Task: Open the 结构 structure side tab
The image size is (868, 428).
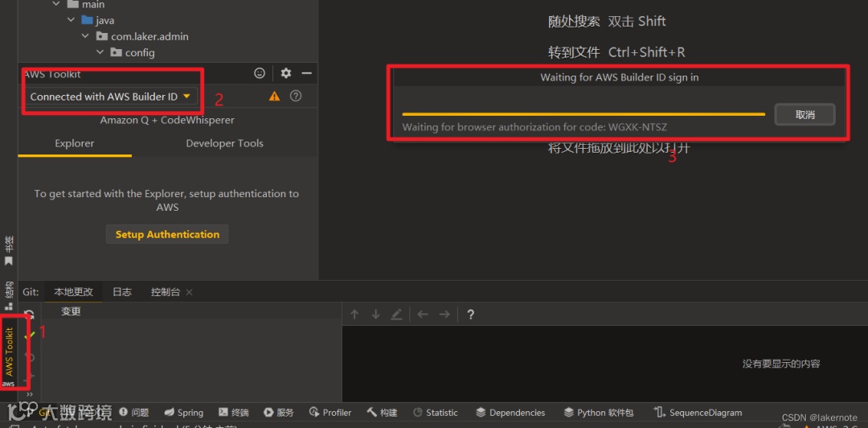Action: 9,295
